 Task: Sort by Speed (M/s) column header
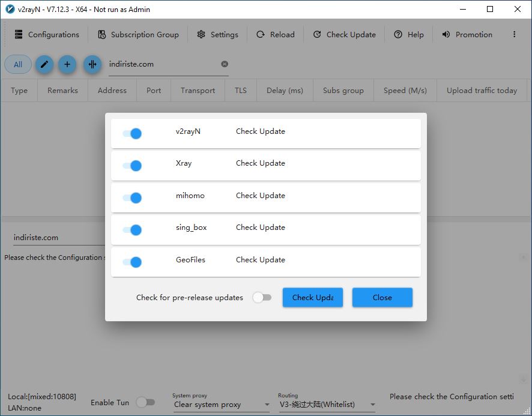pos(405,91)
